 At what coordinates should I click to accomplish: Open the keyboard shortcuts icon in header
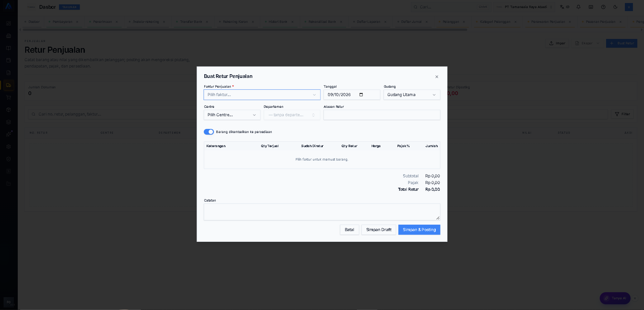(x=591, y=7)
